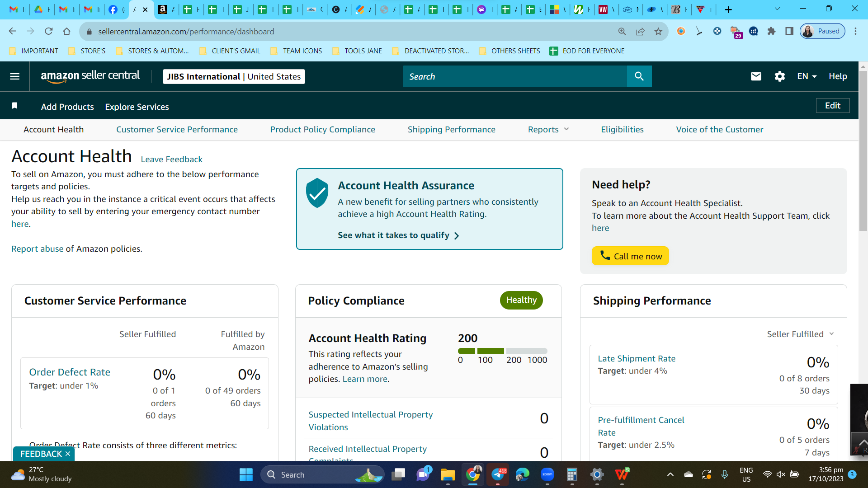This screenshot has height=488, width=868.
Task: Open the Seller Central settings gear
Action: coord(780,76)
